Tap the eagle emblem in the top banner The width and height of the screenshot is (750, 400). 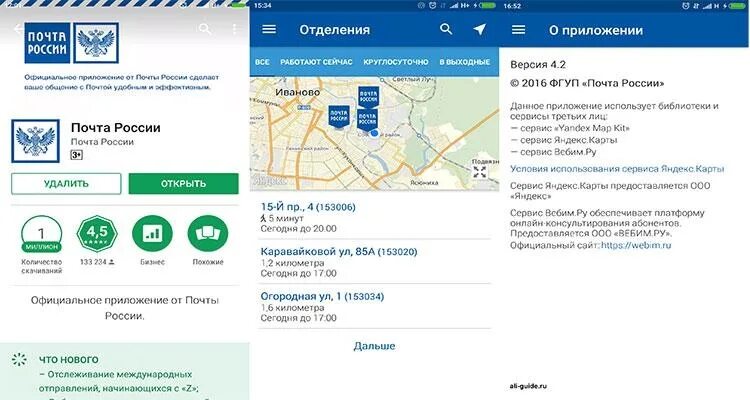[96, 43]
